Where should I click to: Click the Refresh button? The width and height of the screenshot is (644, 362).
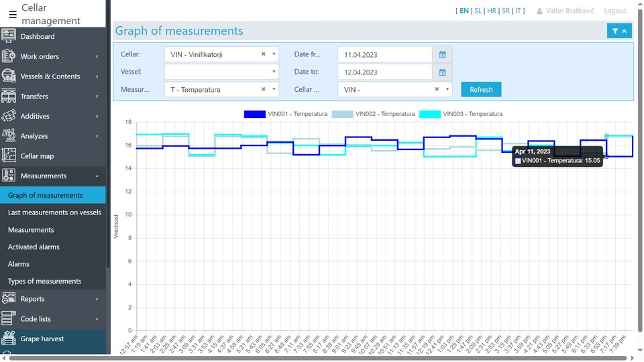[480, 89]
